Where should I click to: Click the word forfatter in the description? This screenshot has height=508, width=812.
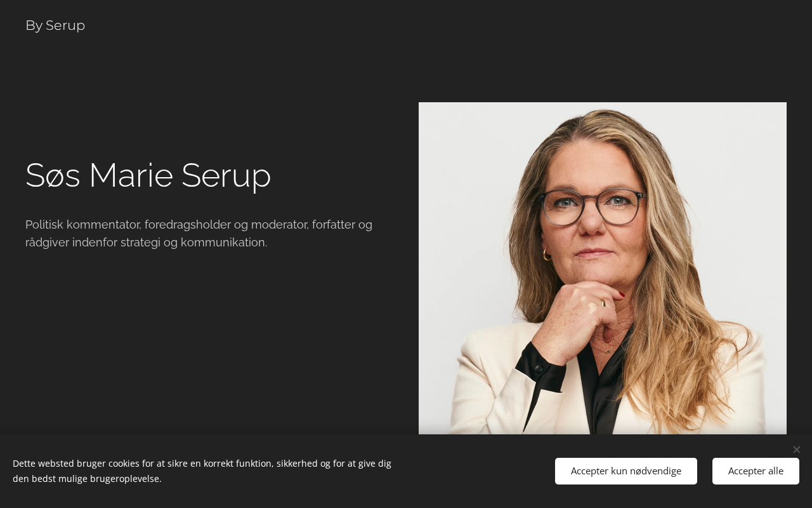point(335,225)
